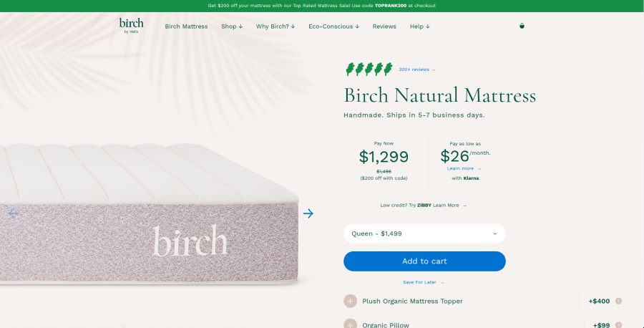The width and height of the screenshot is (644, 328).
Task: Open the 300+ reviews link
Action: coord(416,69)
